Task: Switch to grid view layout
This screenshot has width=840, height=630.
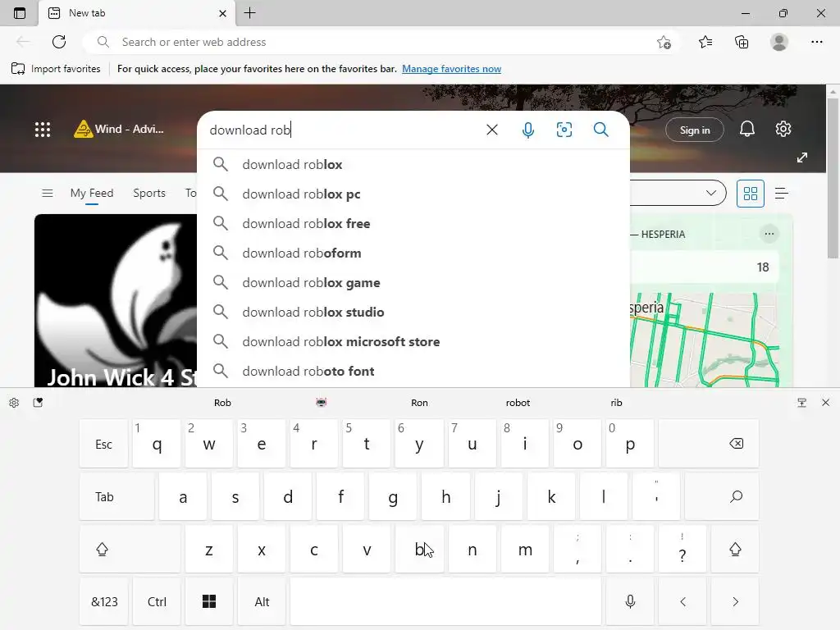Action: 751,194
